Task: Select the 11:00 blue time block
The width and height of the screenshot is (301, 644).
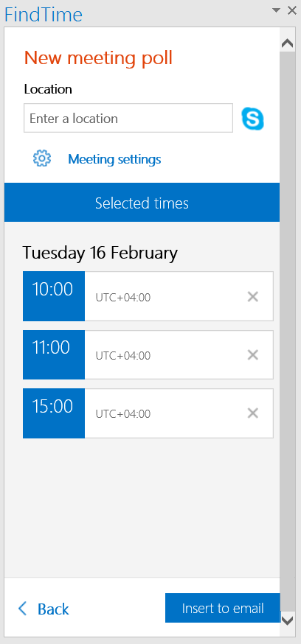Action: (54, 354)
